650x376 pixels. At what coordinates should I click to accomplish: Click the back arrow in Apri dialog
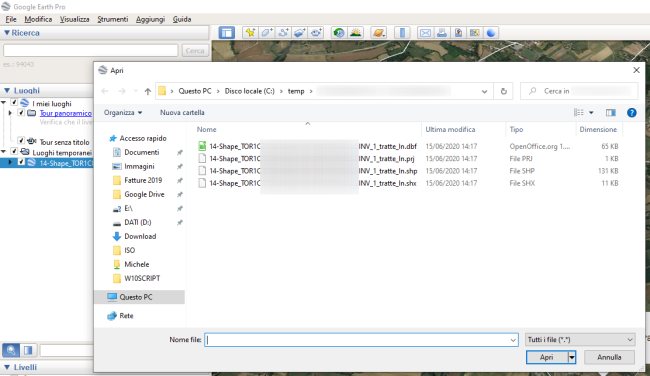pyautogui.click(x=105, y=91)
